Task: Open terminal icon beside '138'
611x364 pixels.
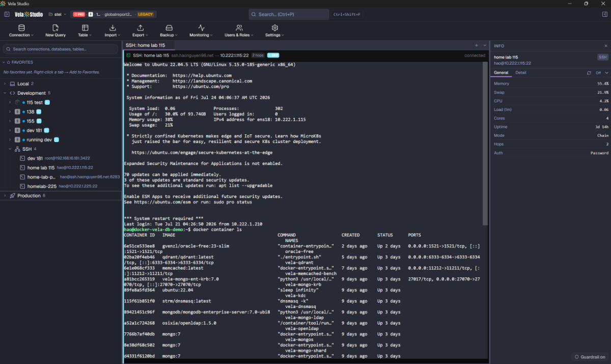Action: tap(39, 111)
